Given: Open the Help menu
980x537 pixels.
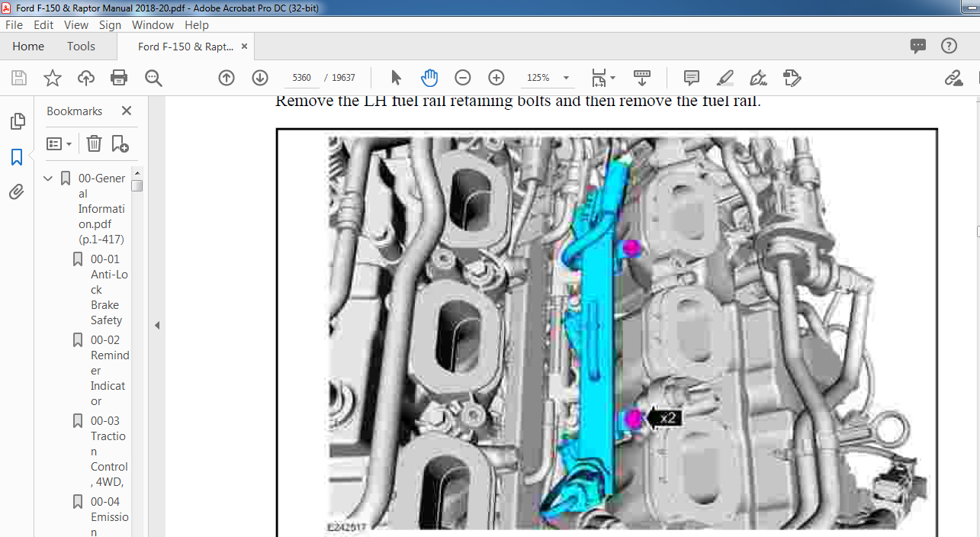Looking at the screenshot, I should (x=197, y=24).
